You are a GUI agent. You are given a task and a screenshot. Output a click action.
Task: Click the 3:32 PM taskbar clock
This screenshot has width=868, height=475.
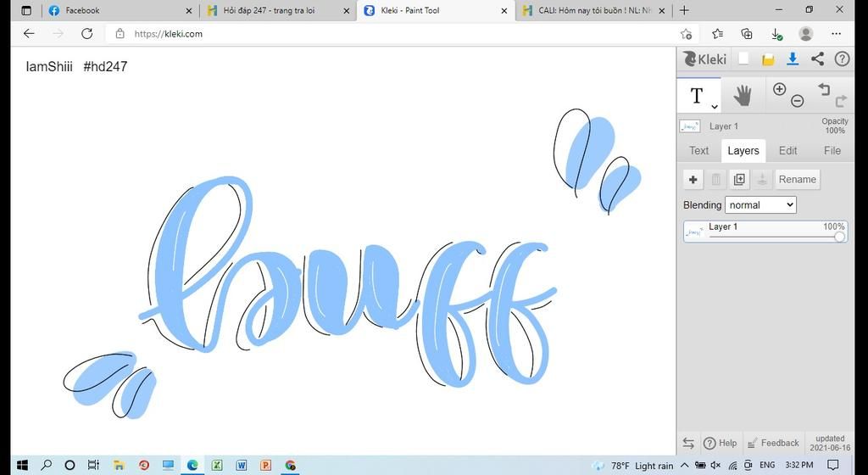[x=798, y=465]
